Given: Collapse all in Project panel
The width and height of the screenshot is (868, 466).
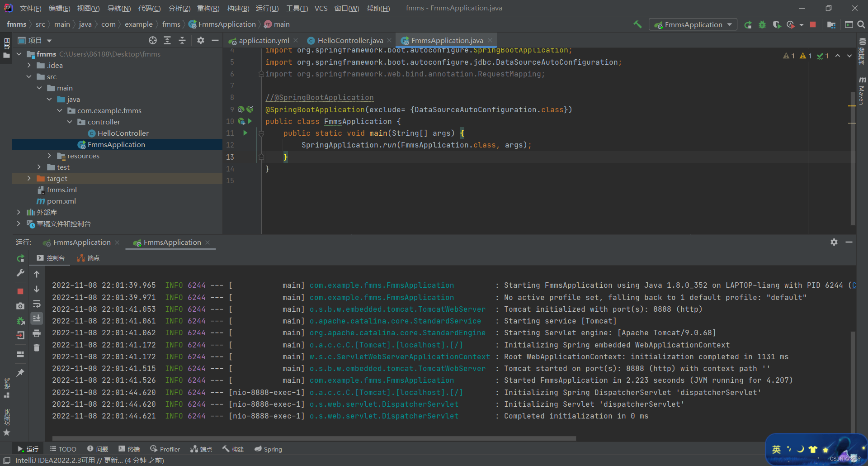Looking at the screenshot, I should tap(182, 40).
